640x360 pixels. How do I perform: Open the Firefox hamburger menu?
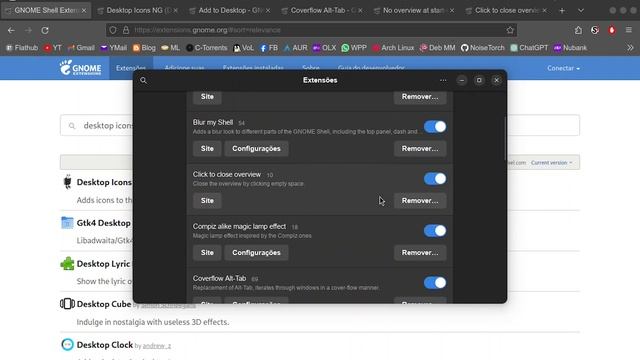click(x=629, y=30)
